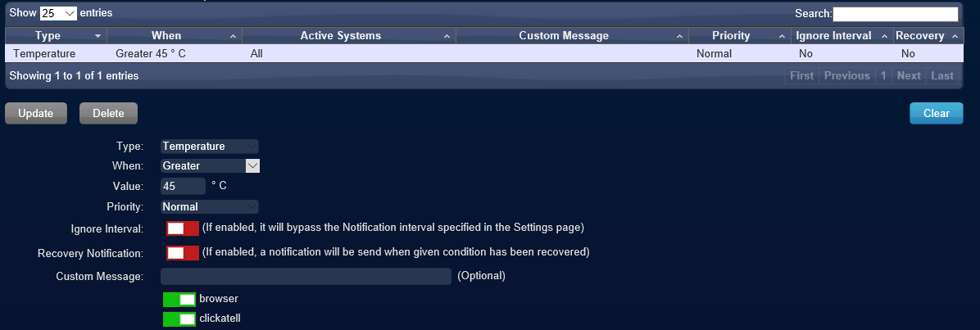Disable the browser notification toggle

click(x=179, y=300)
